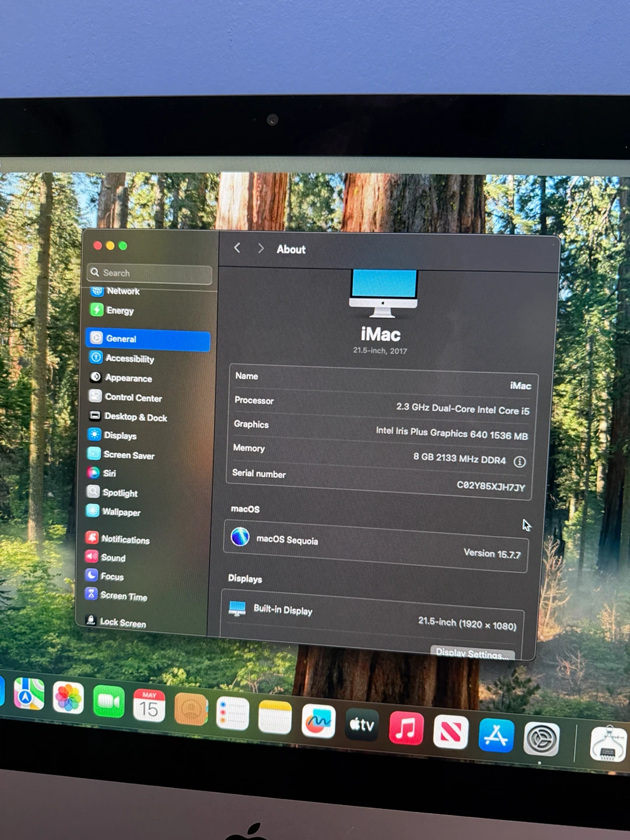This screenshot has height=840, width=630.
Task: Open Notes from the Dock
Action: pos(275,717)
